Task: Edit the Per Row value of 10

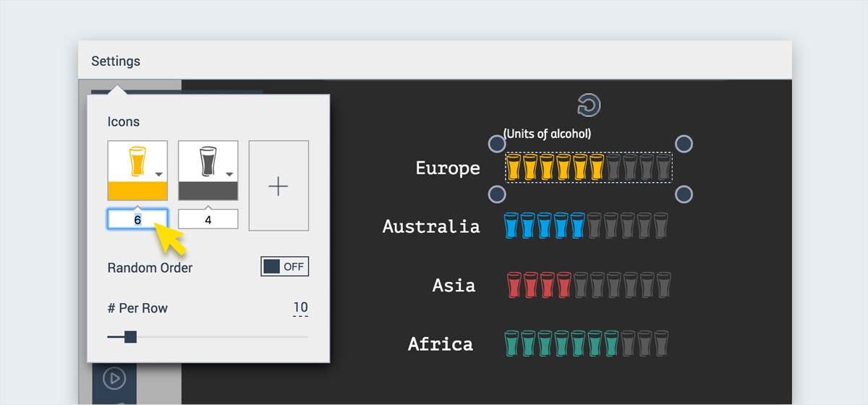Action: tap(299, 308)
